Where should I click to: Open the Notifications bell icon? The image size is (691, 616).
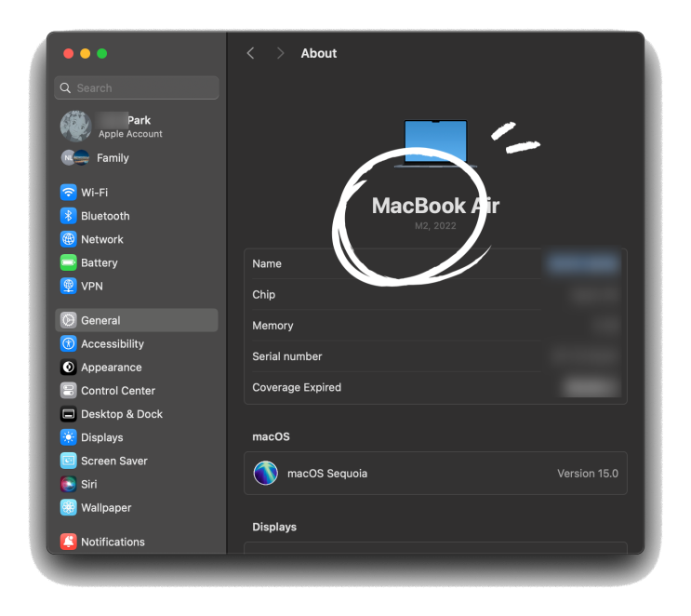pyautogui.click(x=68, y=542)
